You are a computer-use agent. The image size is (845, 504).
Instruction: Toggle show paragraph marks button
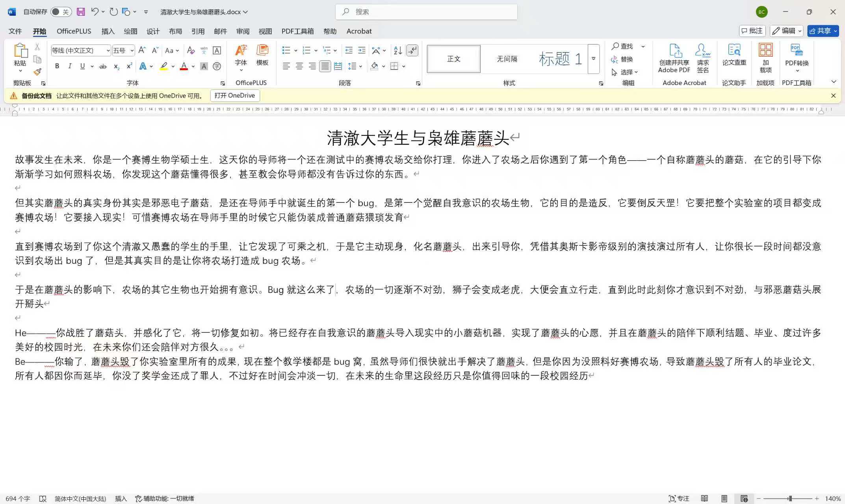(412, 50)
